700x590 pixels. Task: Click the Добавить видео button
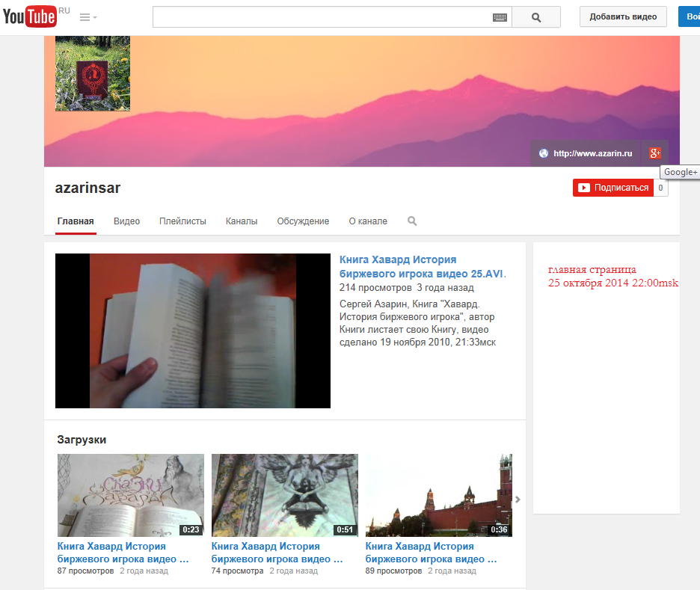(x=622, y=16)
